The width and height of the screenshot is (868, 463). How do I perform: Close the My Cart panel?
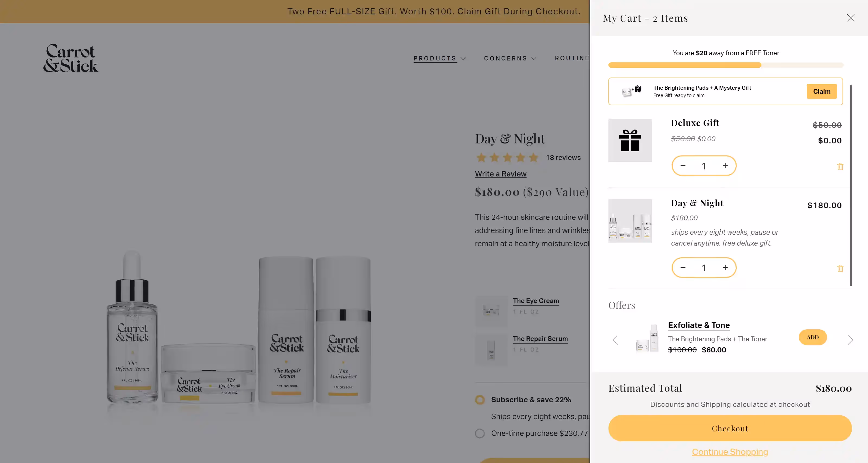coord(850,18)
